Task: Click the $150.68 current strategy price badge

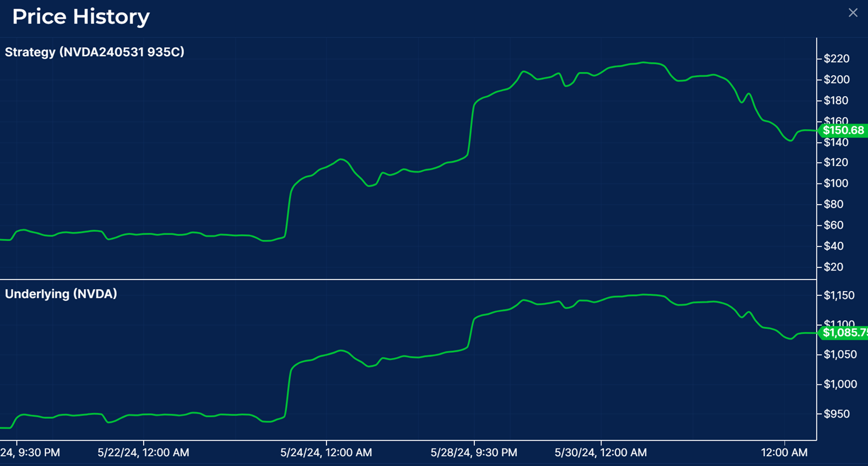Action: (843, 131)
